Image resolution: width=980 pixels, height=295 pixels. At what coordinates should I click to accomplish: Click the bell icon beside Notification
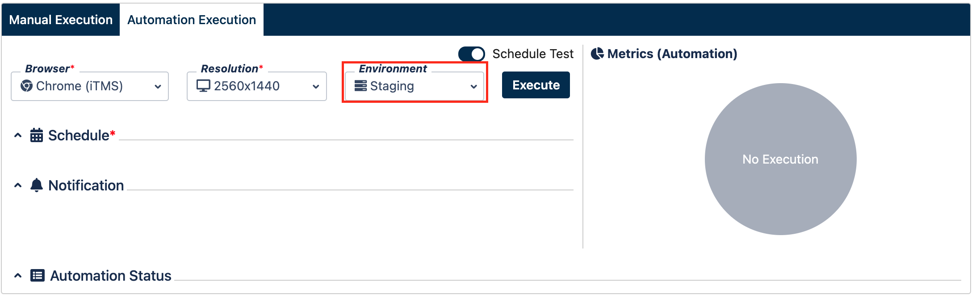tap(37, 185)
